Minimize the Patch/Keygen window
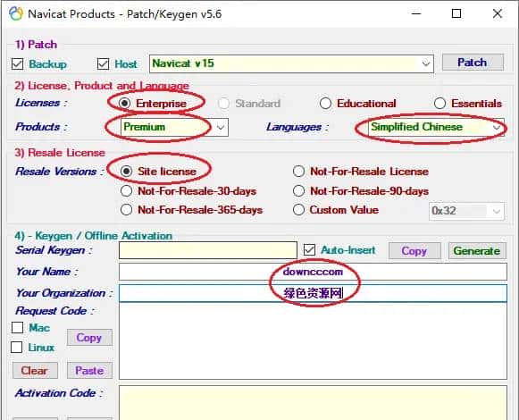 click(416, 14)
